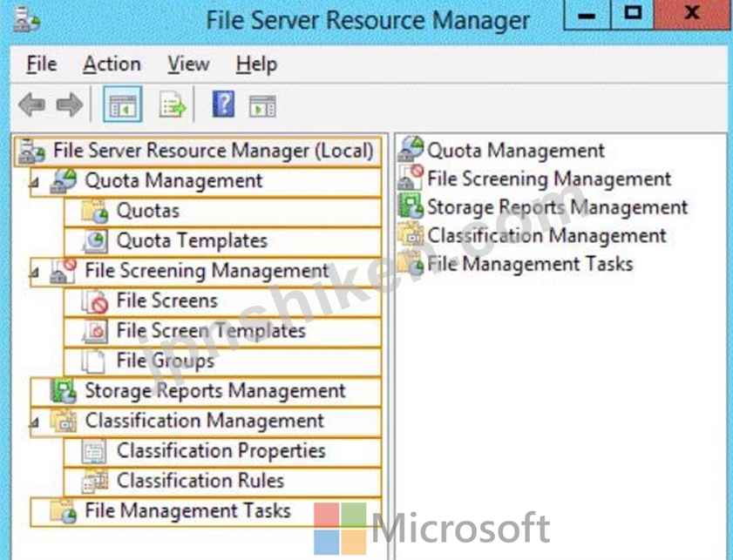Select the File Server Resource Manager (Local) root node
The image size is (733, 560).
(x=198, y=151)
